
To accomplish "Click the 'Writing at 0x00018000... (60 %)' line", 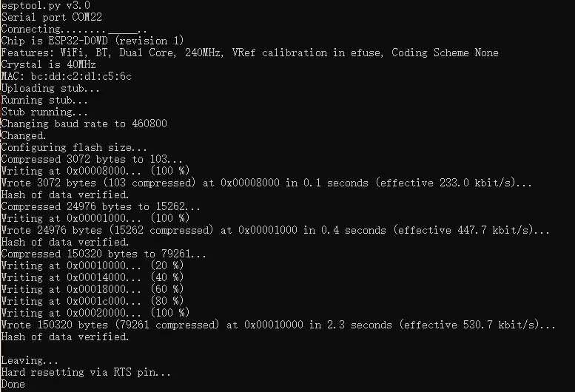I will [93, 289].
